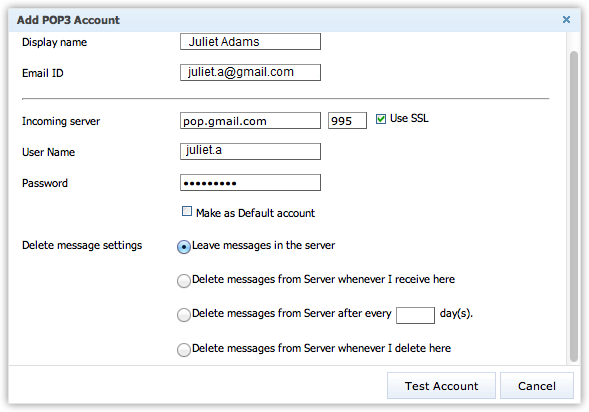Click the Delete message settings label
589x412 pixels.
[82, 245]
